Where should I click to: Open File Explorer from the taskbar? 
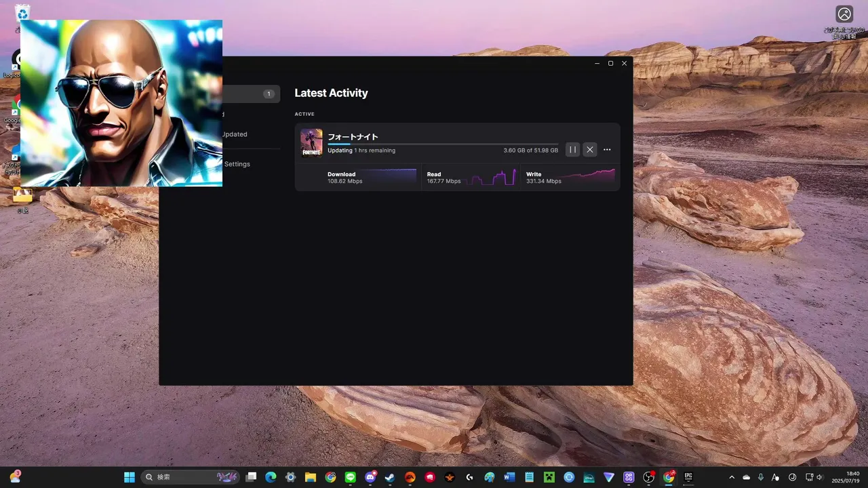tap(311, 477)
